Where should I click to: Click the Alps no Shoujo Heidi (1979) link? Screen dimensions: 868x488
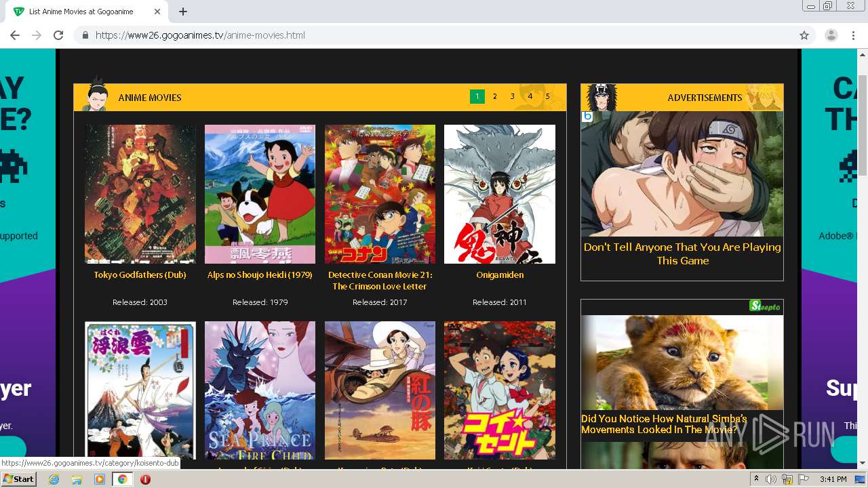[x=260, y=275]
